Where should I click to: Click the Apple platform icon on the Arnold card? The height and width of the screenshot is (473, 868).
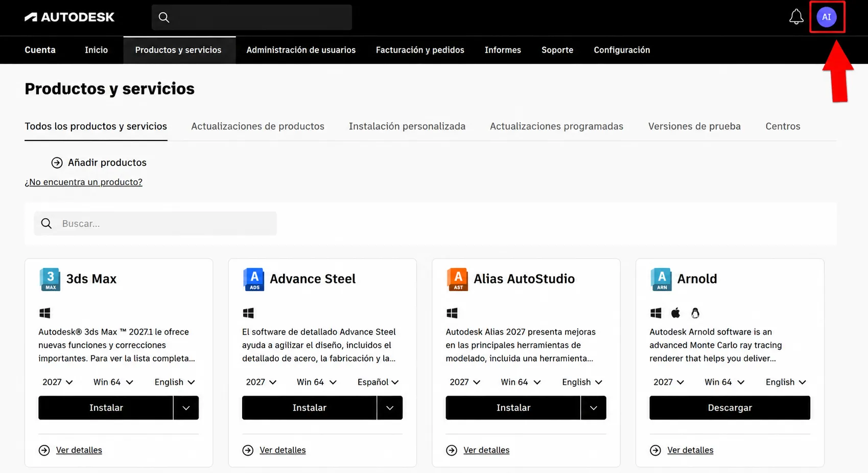pyautogui.click(x=675, y=313)
